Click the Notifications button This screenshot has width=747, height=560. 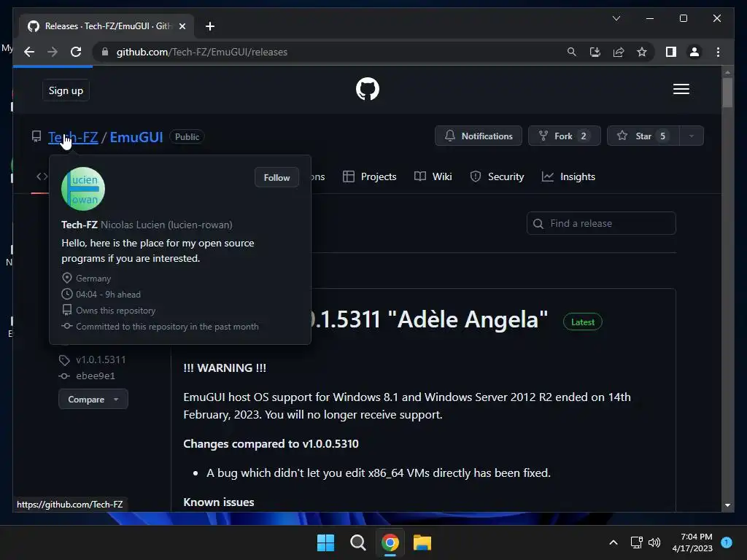[x=479, y=136]
